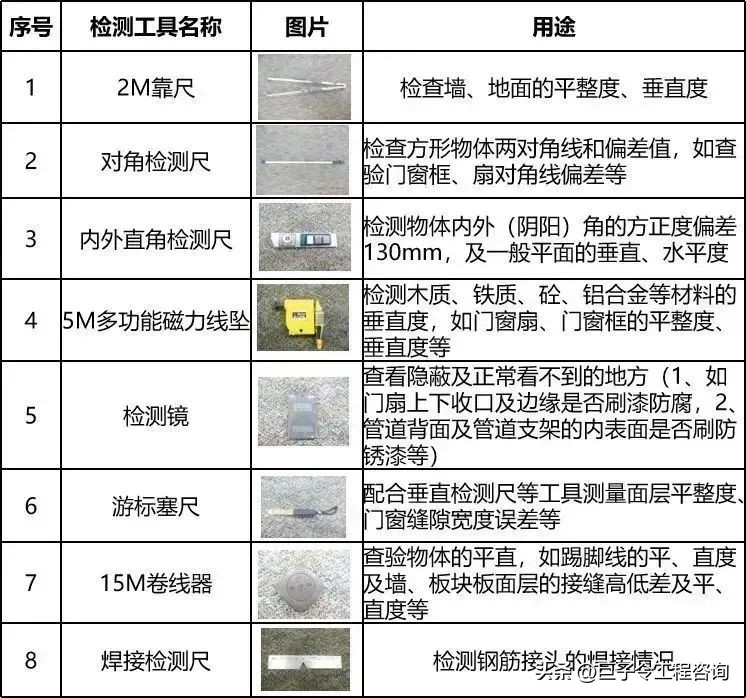Image resolution: width=746 pixels, height=698 pixels.
Task: Click usage text 配合垂直检测尺等工具测量面层平整度
Action: (x=550, y=493)
